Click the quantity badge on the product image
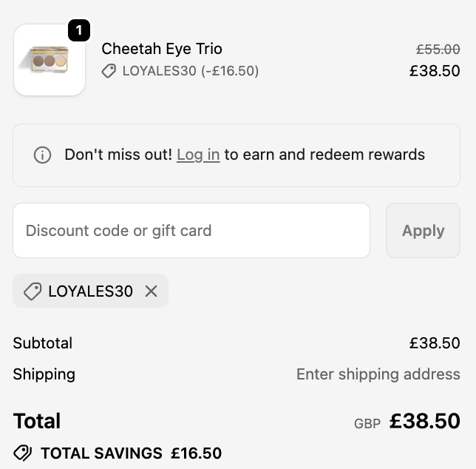This screenshot has height=469, width=476. click(x=79, y=31)
